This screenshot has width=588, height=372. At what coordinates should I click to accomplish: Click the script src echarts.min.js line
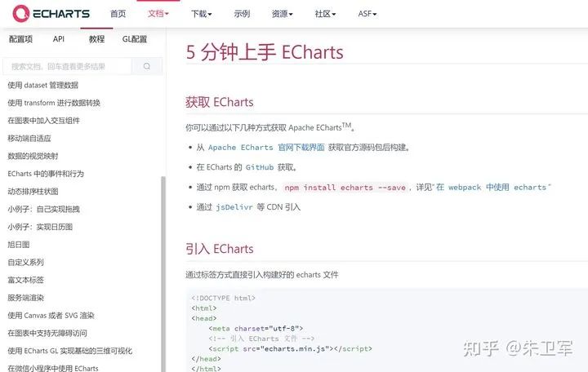tap(290, 349)
